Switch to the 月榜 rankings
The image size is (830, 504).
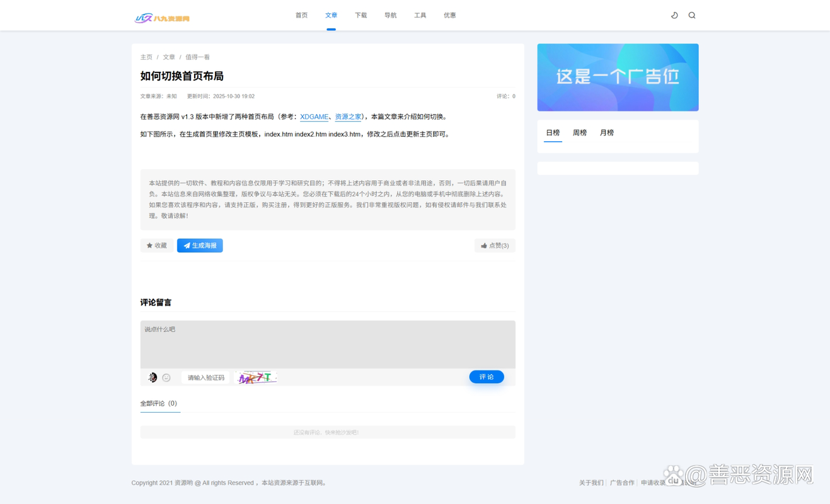click(x=606, y=132)
